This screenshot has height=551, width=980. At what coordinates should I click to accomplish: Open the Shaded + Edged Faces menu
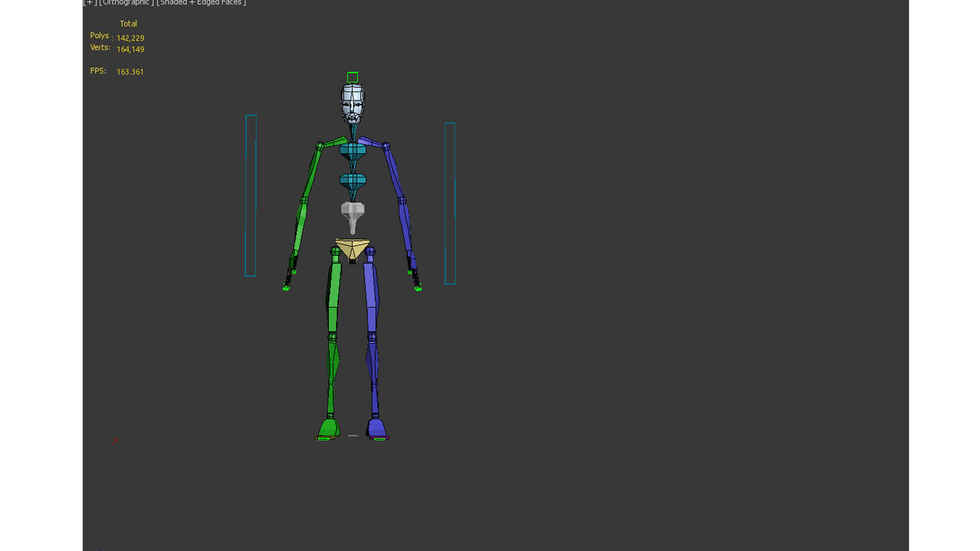pyautogui.click(x=201, y=3)
